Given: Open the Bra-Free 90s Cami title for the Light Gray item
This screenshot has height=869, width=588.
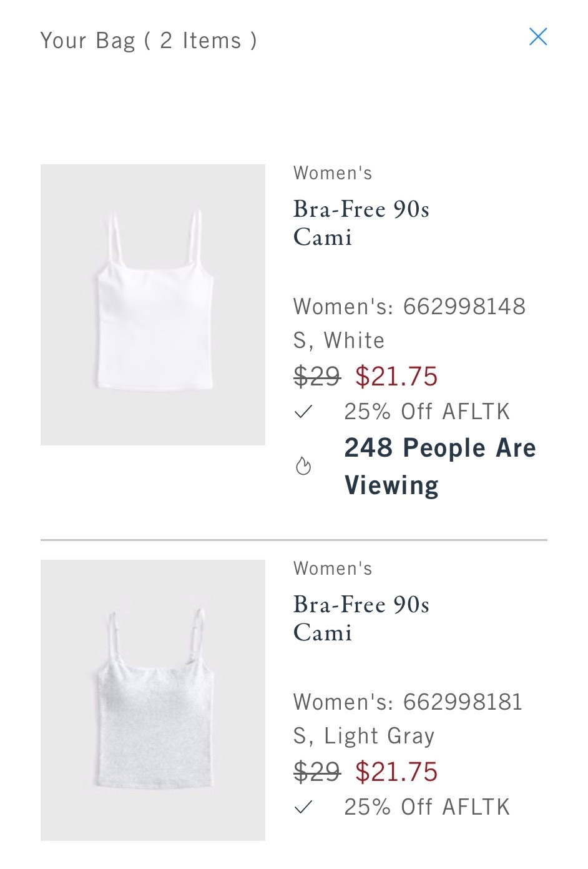Looking at the screenshot, I should 361,618.
